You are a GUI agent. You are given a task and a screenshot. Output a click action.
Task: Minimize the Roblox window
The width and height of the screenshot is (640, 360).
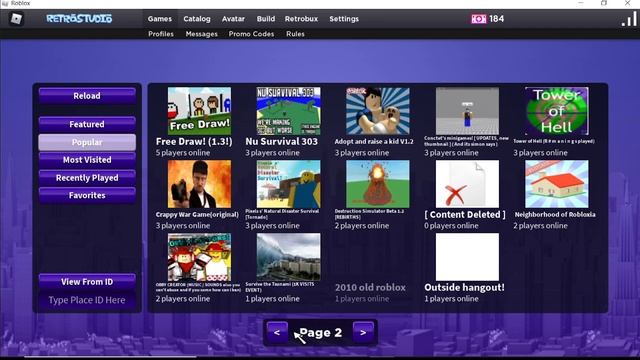point(581,3)
